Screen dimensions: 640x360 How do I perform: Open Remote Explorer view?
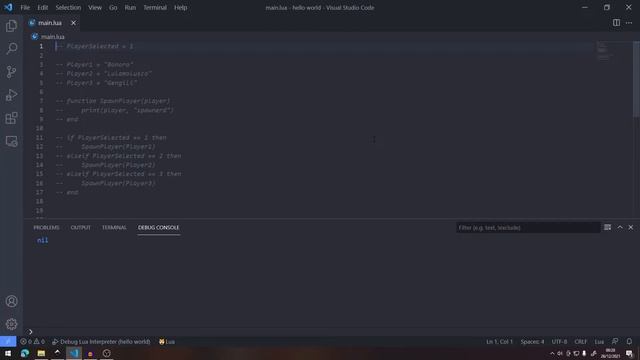pos(11,141)
